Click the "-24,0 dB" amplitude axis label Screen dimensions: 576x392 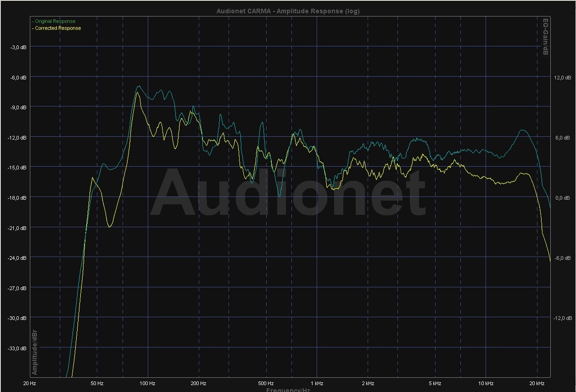tap(18, 258)
